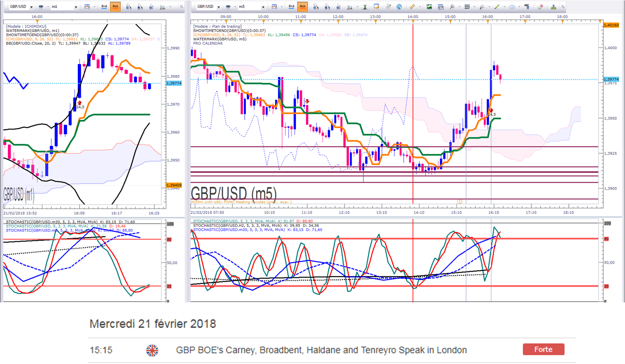Click the [Modele : Plan de trading] label
625x364 pixels.
pyautogui.click(x=217, y=26)
